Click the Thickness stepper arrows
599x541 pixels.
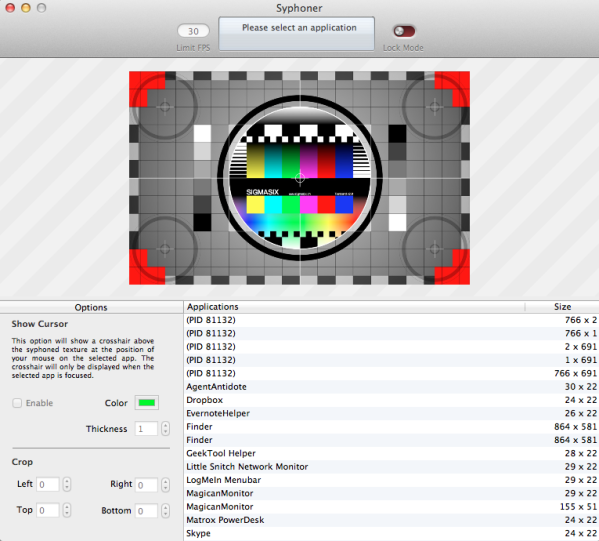(x=165, y=429)
